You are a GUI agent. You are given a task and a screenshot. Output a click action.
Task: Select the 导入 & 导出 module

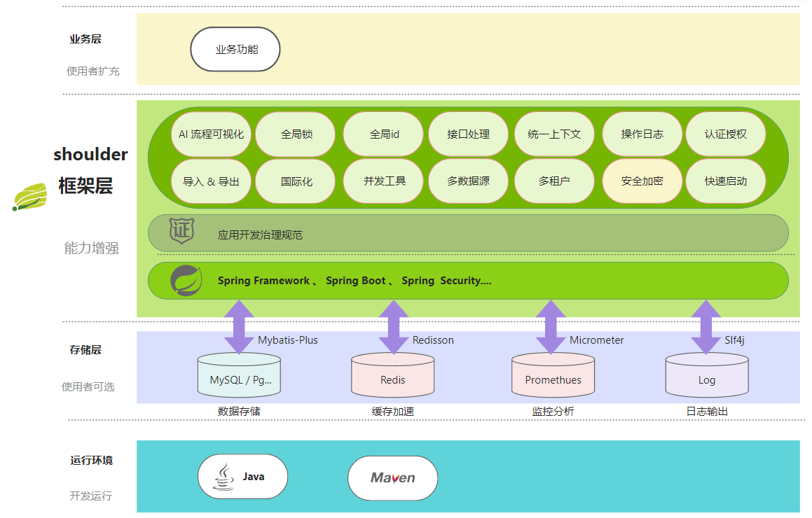(212, 181)
